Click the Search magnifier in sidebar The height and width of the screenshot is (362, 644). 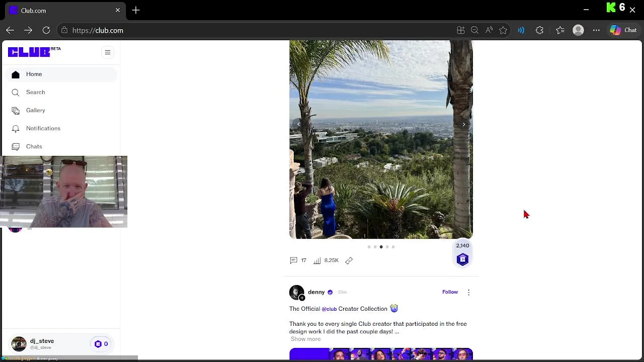click(16, 93)
